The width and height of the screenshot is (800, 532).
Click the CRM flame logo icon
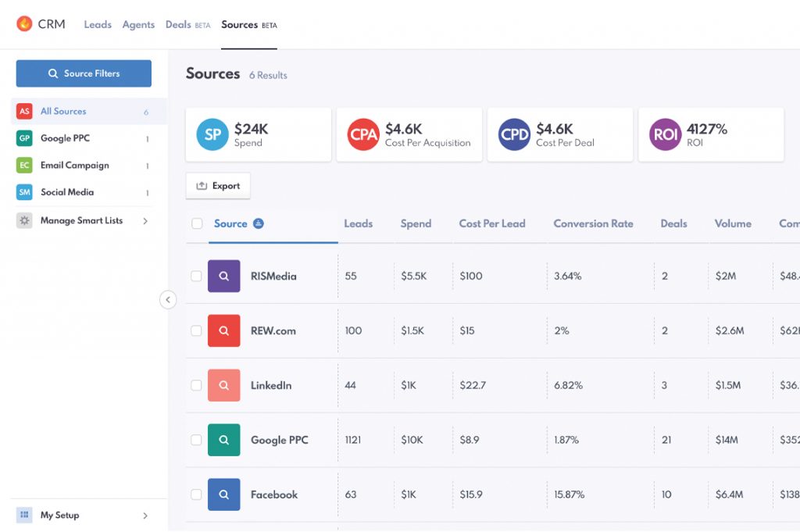coord(24,24)
